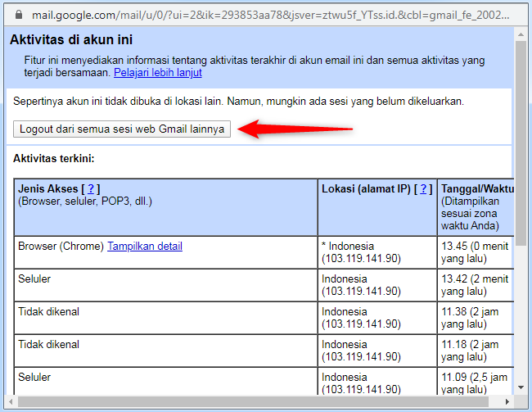Click the Sepertinya akun ini tidak dibuka message
The width and height of the screenshot is (532, 412).
pos(238,102)
